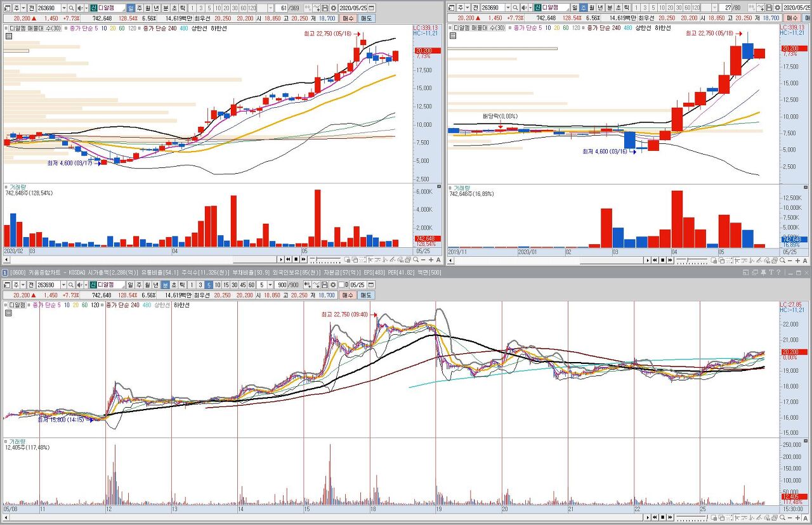
Task: Open '주' type dropdown arrow in bottom chart
Action: (x=23, y=285)
